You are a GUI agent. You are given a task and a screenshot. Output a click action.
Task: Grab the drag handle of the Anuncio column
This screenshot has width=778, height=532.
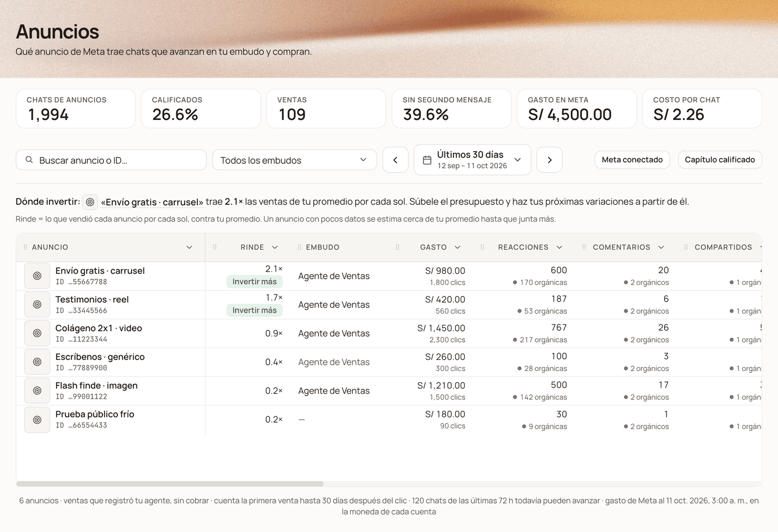click(25, 247)
